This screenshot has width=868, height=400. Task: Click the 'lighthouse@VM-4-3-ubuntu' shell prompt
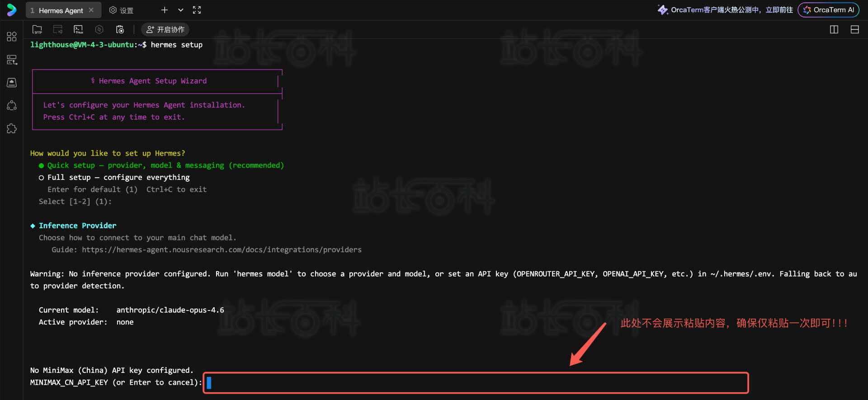click(x=82, y=45)
